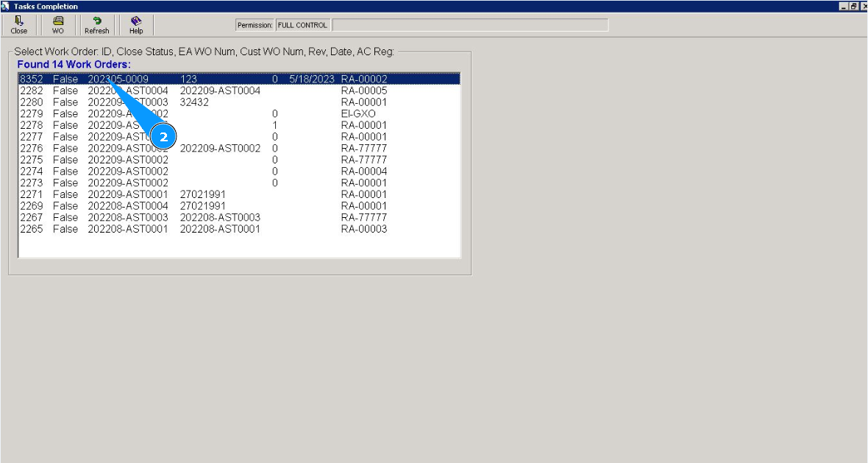Click RA-00005 aircraft registration
The height and width of the screenshot is (463, 868).
pos(364,91)
